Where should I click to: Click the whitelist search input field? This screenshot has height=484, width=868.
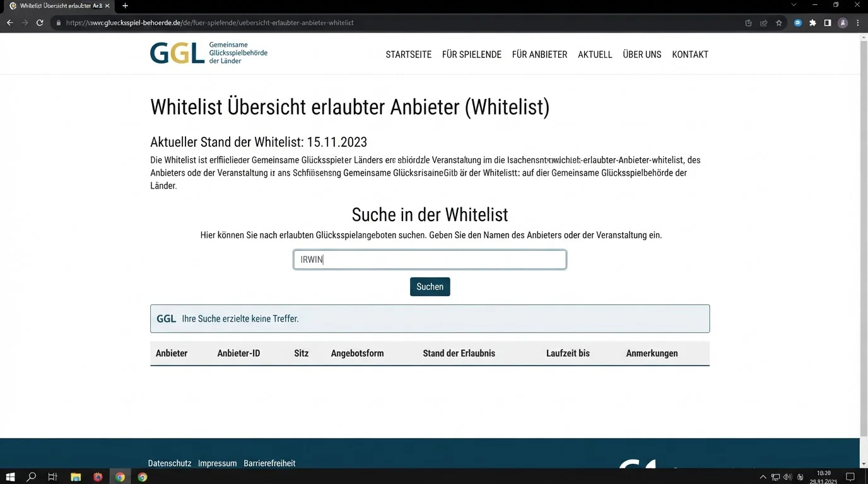(430, 260)
